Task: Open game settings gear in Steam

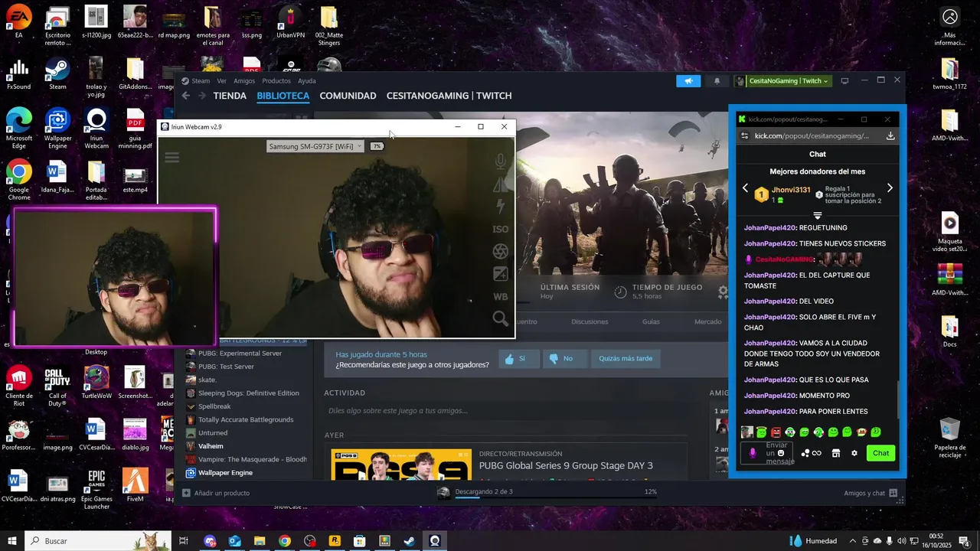Action: tap(722, 291)
